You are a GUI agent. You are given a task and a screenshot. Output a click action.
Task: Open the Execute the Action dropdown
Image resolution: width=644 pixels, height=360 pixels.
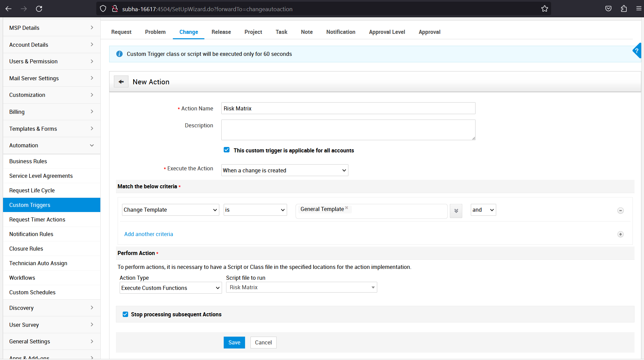[284, 170]
